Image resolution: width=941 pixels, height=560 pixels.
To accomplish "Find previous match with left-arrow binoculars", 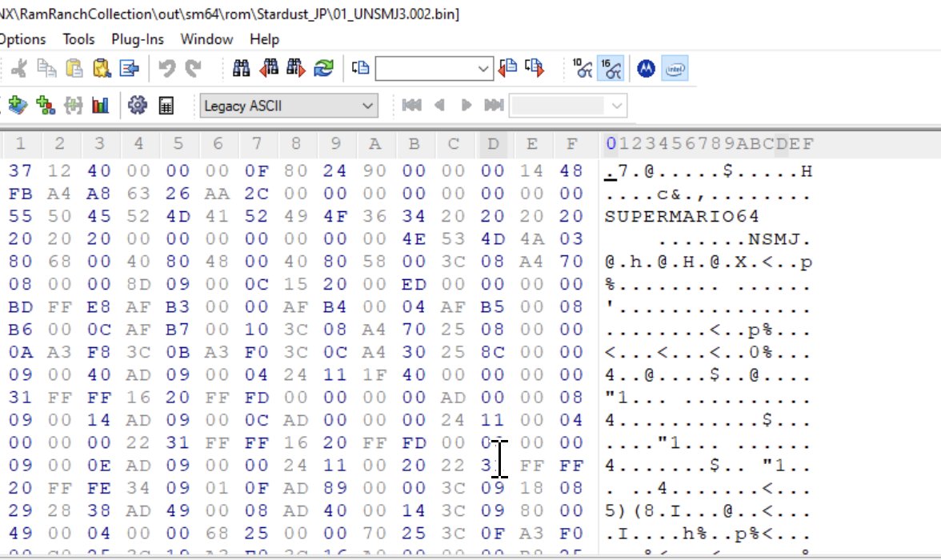I will tap(268, 69).
